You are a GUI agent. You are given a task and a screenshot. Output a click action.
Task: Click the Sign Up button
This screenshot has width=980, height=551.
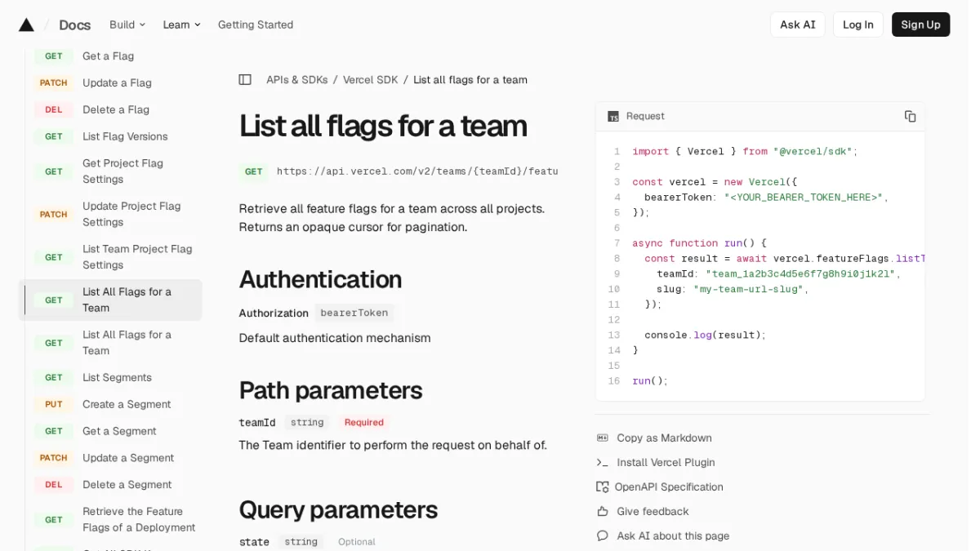coord(920,24)
